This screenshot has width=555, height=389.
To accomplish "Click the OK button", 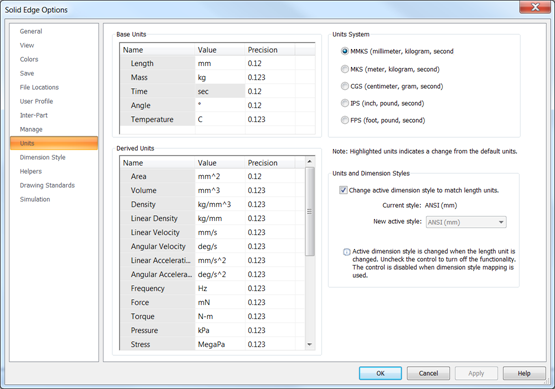I will point(380,373).
